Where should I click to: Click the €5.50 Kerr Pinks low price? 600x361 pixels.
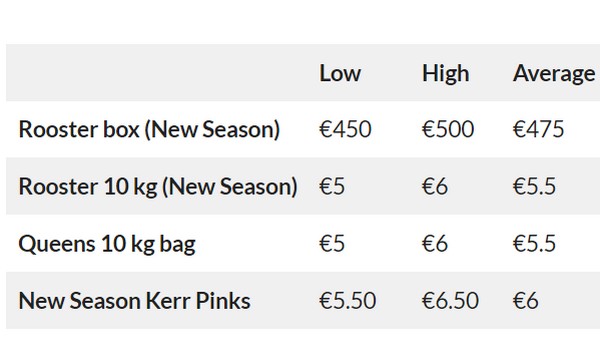[348, 301]
